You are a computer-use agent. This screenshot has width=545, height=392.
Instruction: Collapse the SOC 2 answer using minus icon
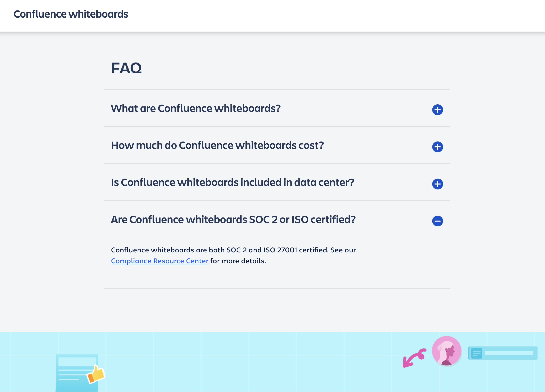pyautogui.click(x=437, y=221)
